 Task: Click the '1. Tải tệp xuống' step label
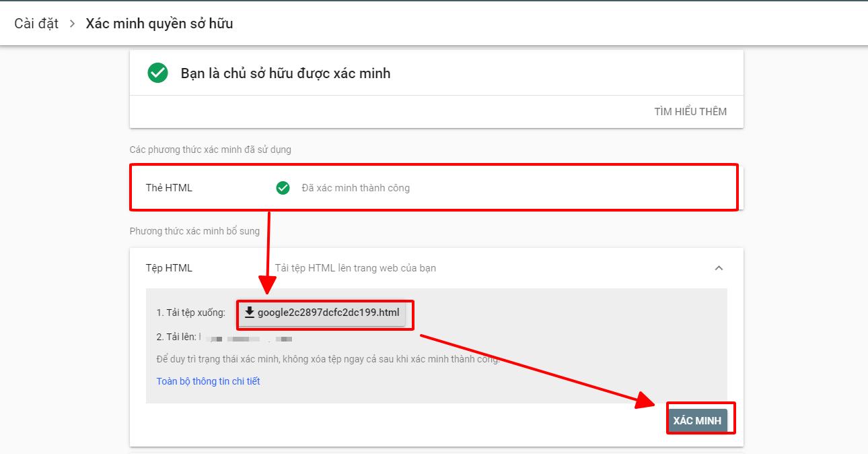[190, 313]
